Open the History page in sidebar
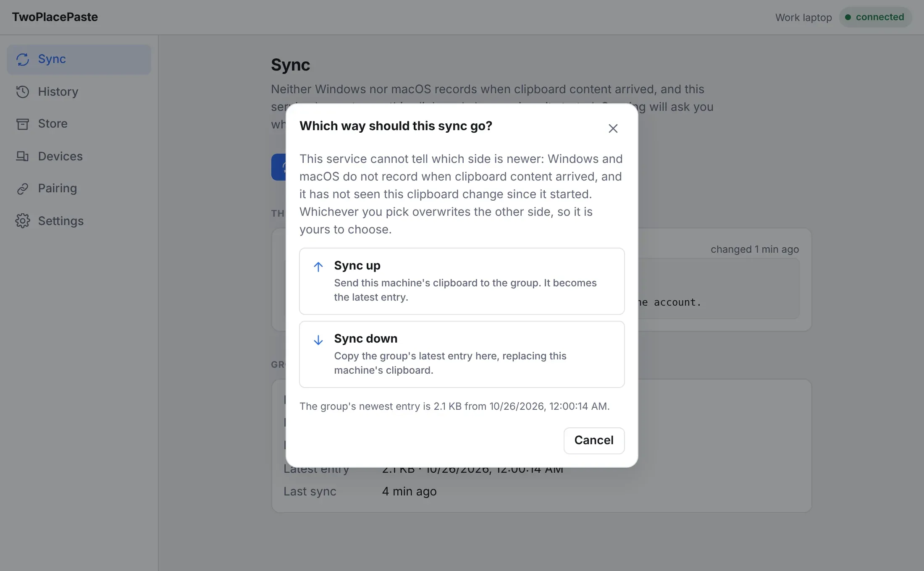 (79, 92)
